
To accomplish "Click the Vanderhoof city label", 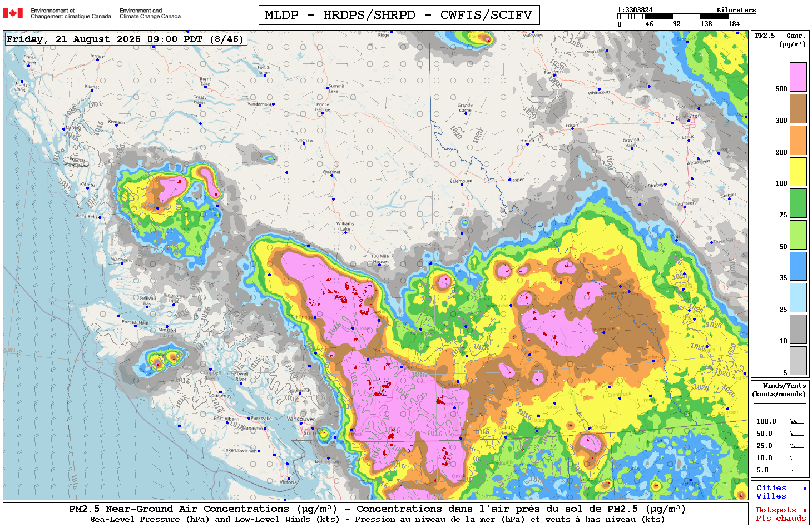I will [x=260, y=104].
